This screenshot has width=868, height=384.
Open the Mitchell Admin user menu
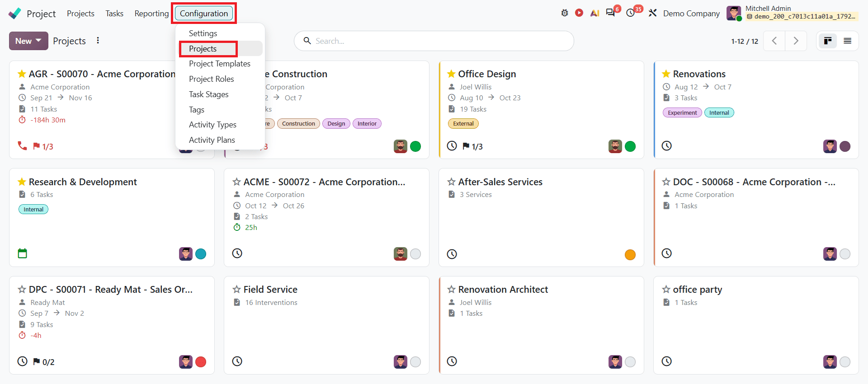tap(792, 13)
